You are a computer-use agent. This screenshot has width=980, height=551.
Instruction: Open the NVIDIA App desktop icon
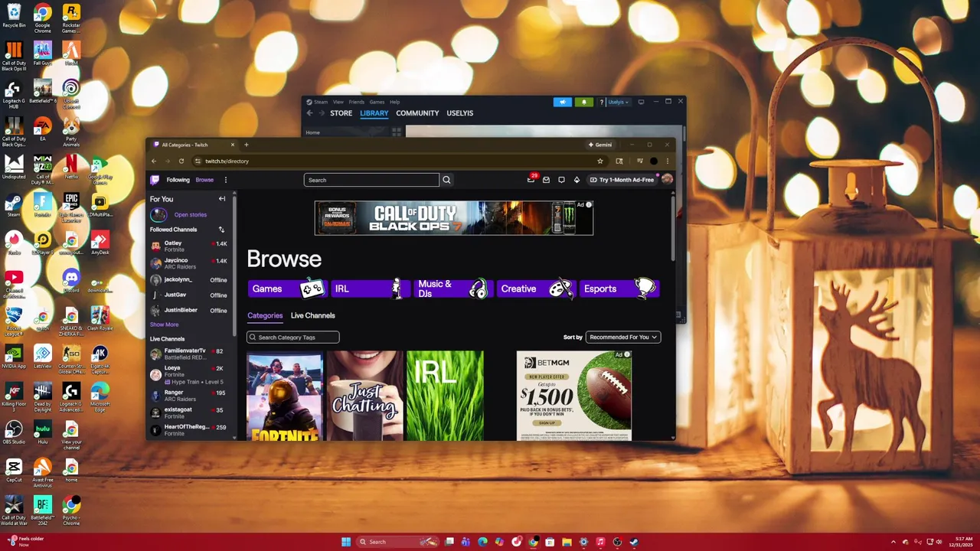tap(14, 357)
